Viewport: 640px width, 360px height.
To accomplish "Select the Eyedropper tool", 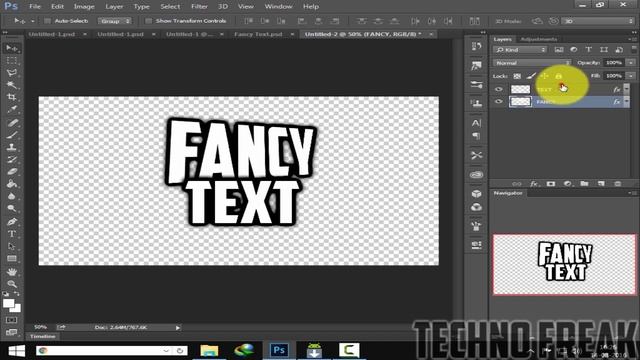I will point(12,109).
